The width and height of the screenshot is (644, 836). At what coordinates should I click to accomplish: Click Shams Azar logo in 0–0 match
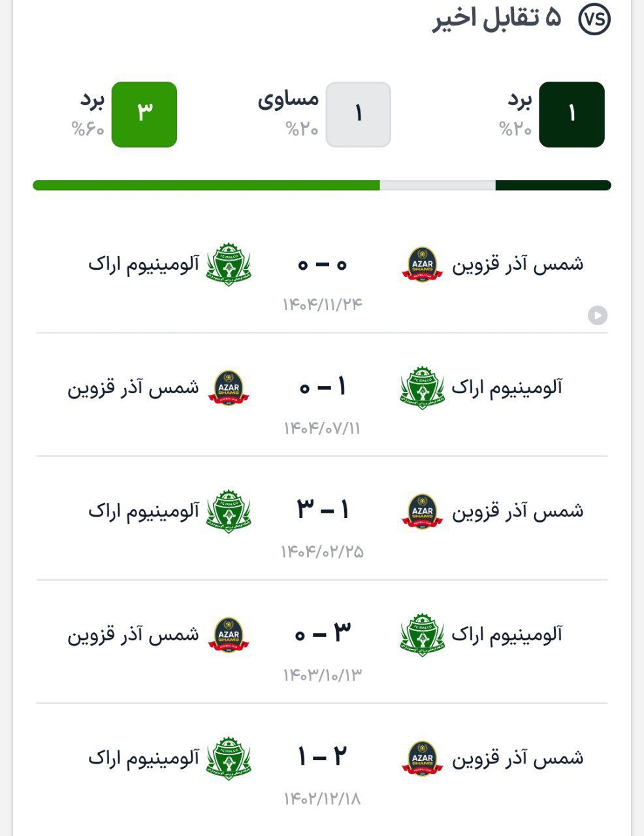pyautogui.click(x=422, y=265)
